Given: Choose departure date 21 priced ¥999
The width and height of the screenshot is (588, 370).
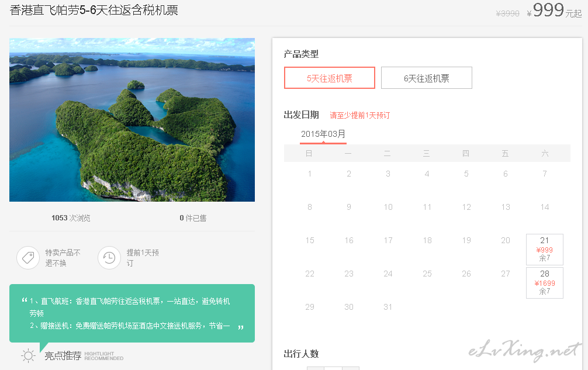Looking at the screenshot, I should [x=545, y=249].
